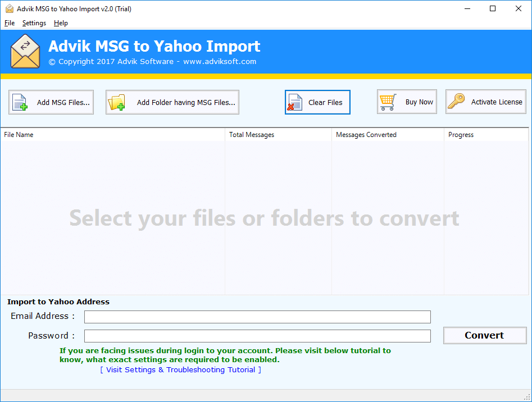This screenshot has height=402, width=532.
Task: Sort by the File Name column header
Action: point(113,135)
